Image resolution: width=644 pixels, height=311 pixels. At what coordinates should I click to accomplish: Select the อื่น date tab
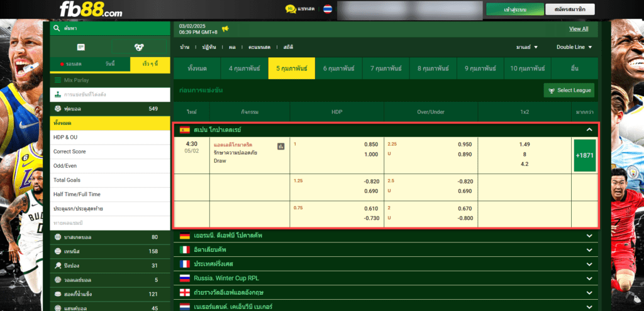575,68
